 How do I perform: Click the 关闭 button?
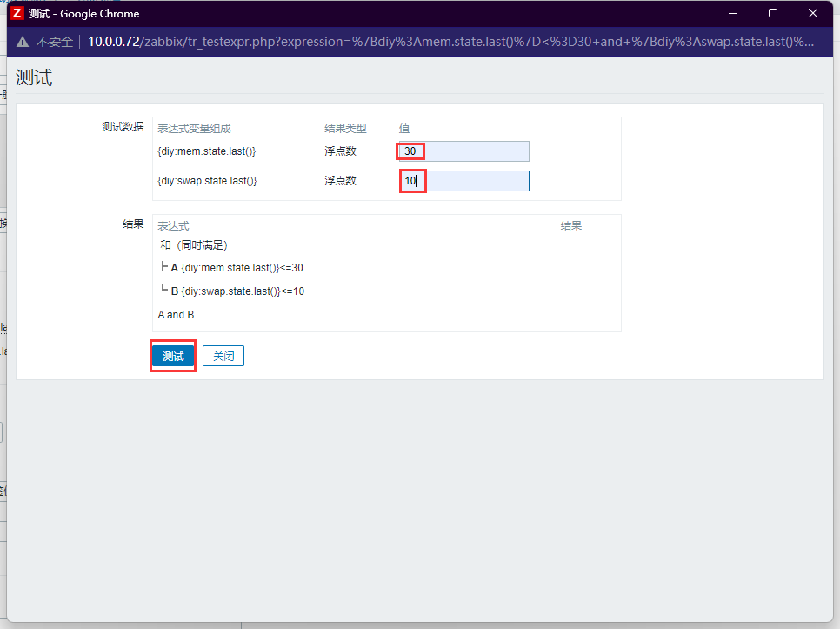coord(223,357)
